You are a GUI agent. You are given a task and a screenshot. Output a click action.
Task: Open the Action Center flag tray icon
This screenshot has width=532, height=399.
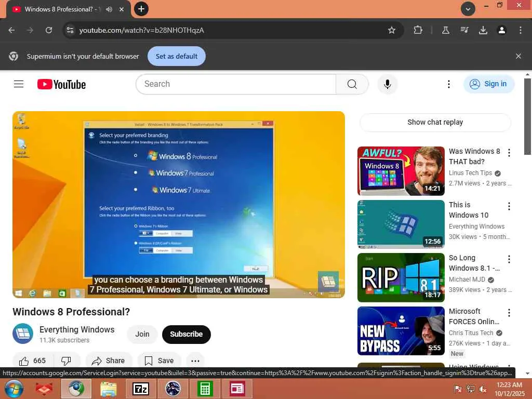(458, 389)
